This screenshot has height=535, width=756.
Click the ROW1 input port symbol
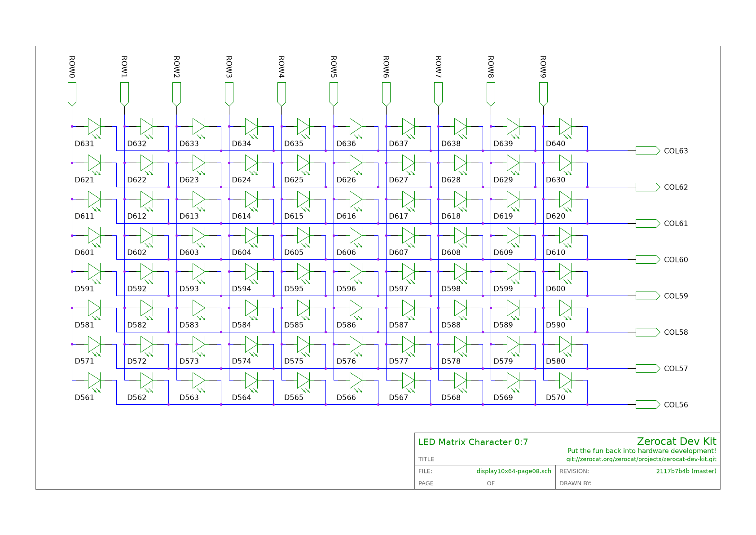[x=124, y=94]
